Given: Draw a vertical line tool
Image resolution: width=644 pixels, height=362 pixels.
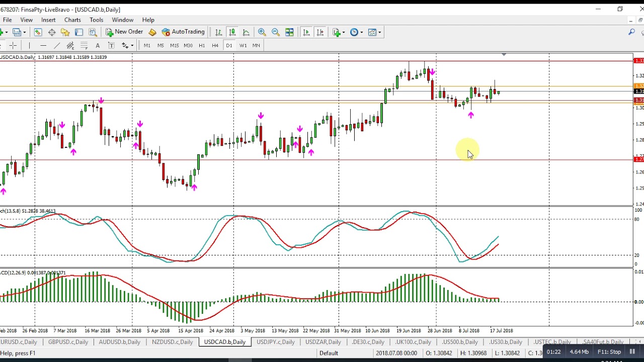Looking at the screenshot, I should [x=30, y=46].
